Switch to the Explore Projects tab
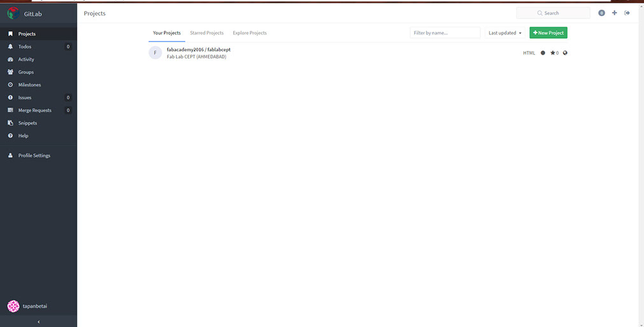Screen dimensions: 644x327 coord(250,33)
